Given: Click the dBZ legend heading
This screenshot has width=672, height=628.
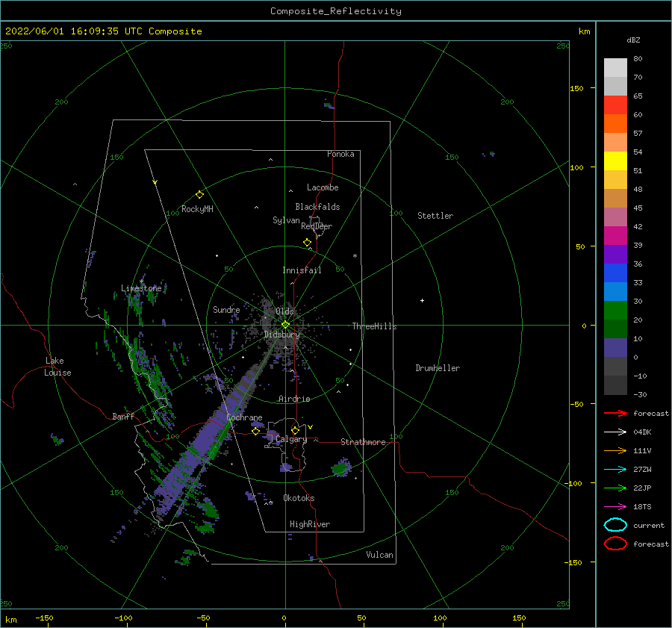Looking at the screenshot, I should tap(633, 40).
